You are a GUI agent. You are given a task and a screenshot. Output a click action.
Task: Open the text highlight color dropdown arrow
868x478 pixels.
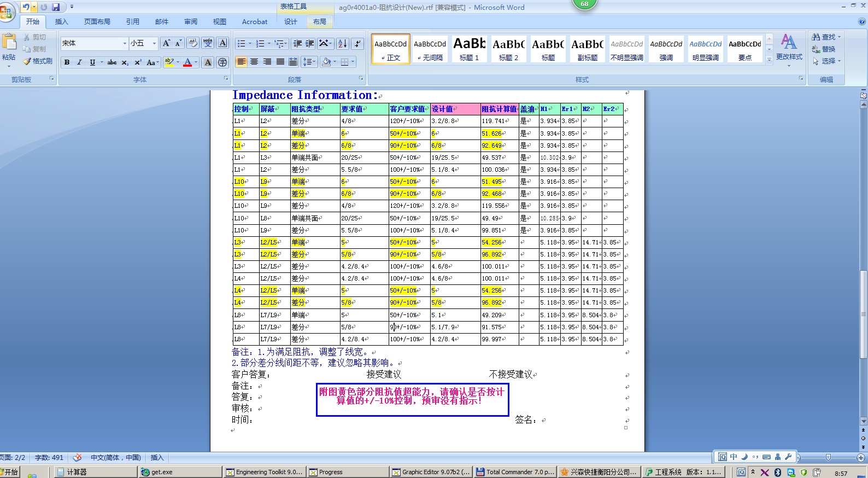click(x=178, y=62)
